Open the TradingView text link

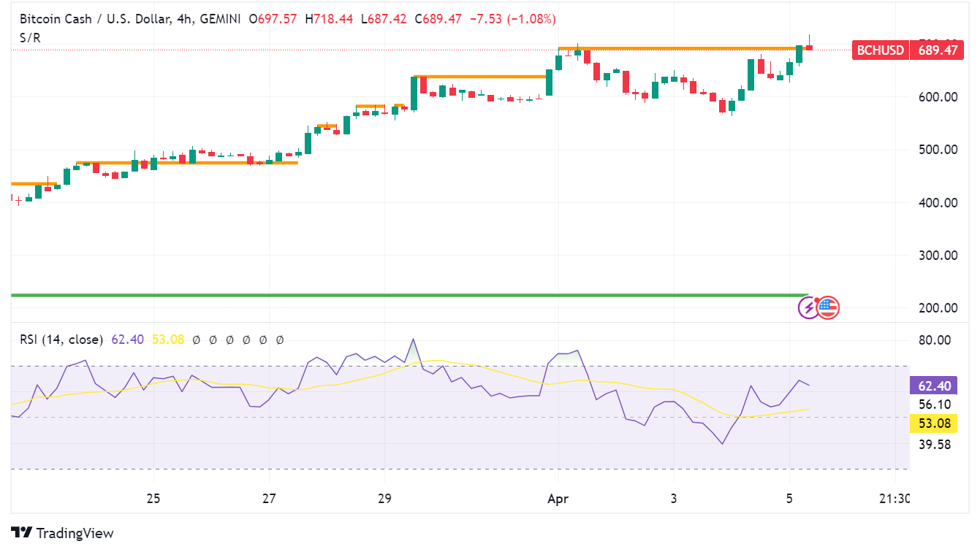[75, 533]
